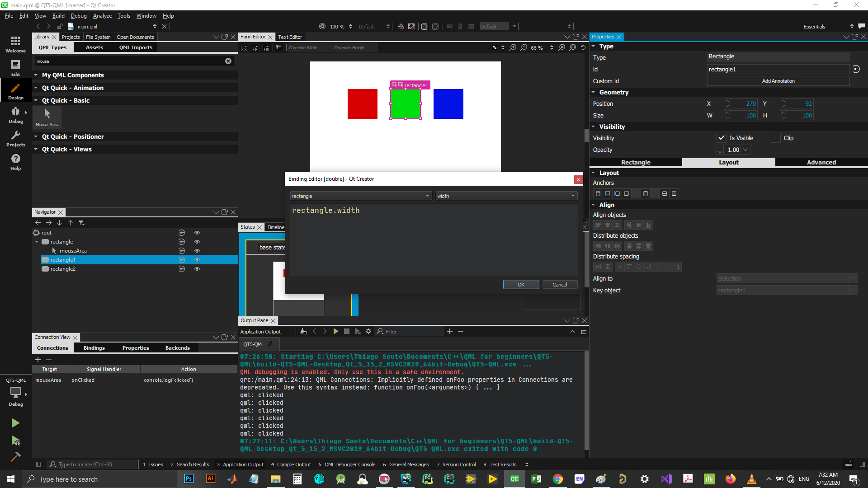This screenshot has height=488, width=868.
Task: Run the project with green arrow
Action: (x=15, y=423)
